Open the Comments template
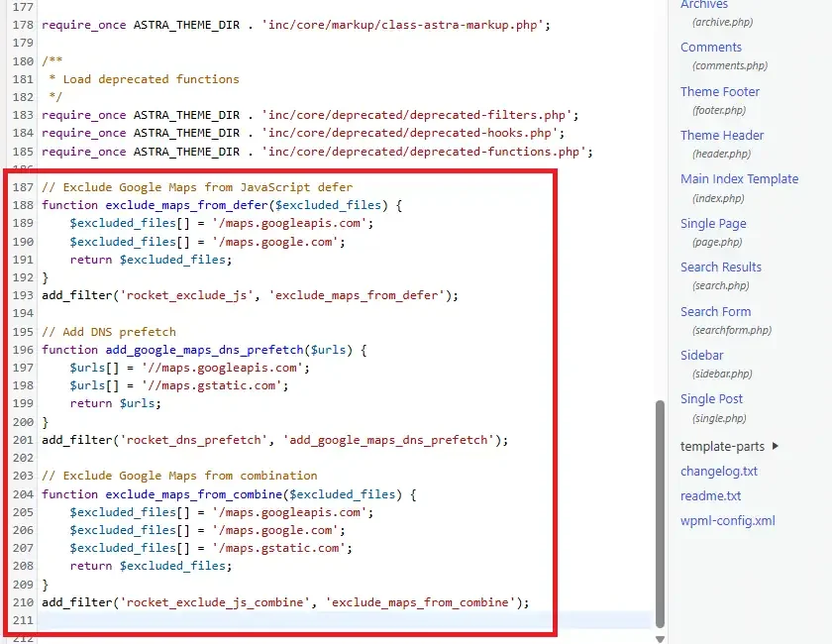832x644 pixels. (x=710, y=47)
